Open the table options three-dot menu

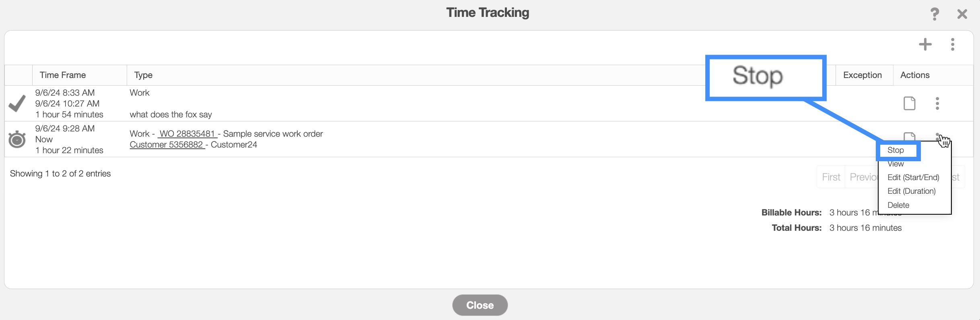click(x=952, y=44)
